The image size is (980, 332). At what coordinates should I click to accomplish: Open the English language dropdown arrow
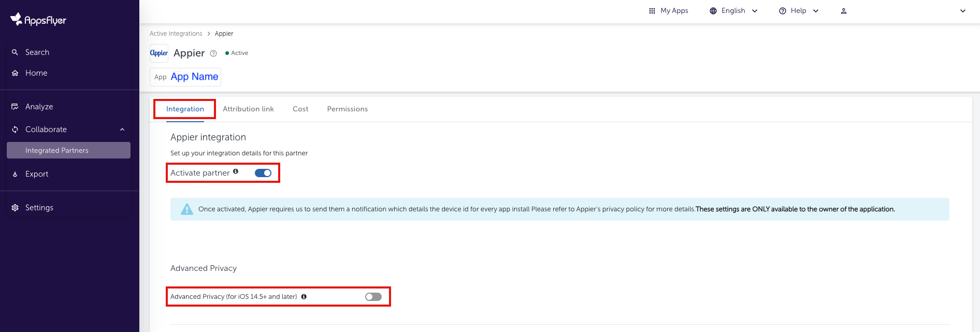coord(755,11)
